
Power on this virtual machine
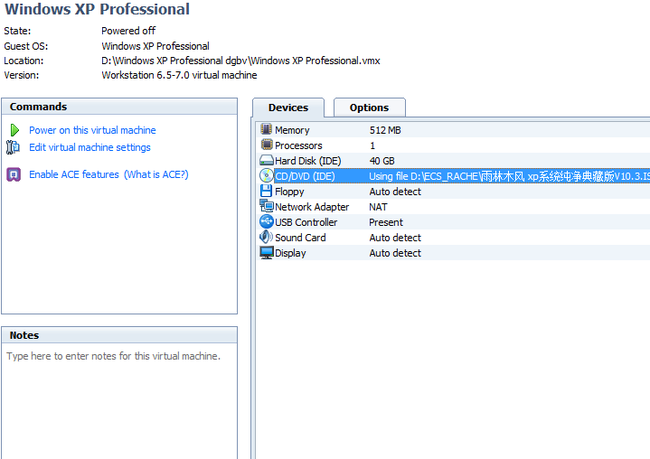92,130
